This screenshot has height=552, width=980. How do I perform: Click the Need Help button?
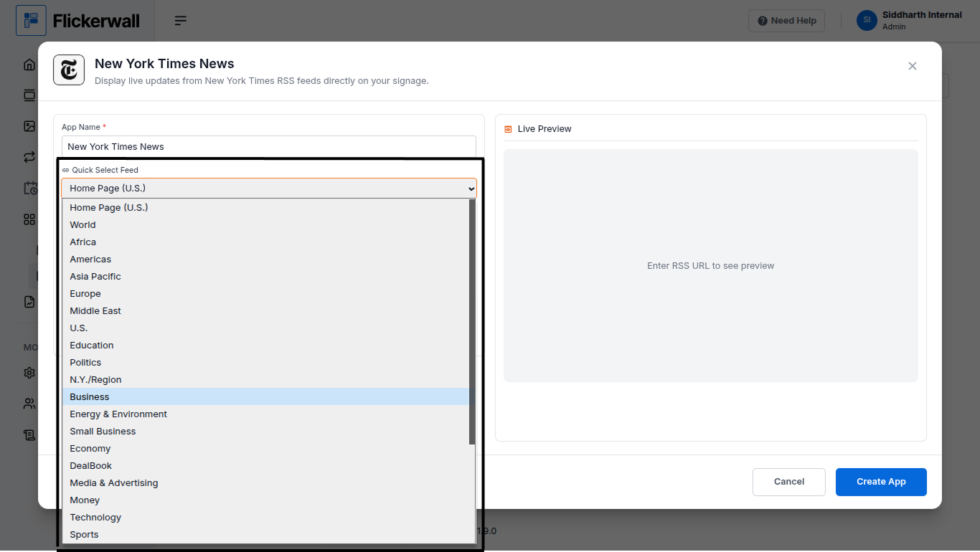click(786, 21)
